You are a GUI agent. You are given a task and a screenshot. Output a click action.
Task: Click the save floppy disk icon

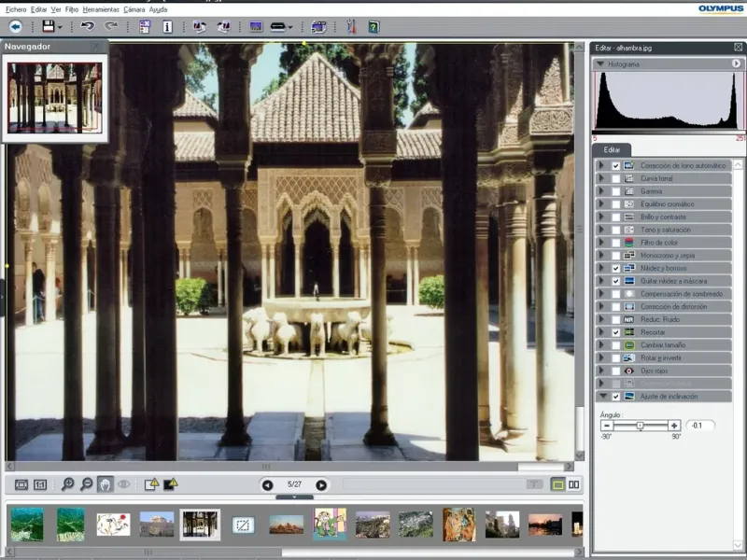click(48, 27)
